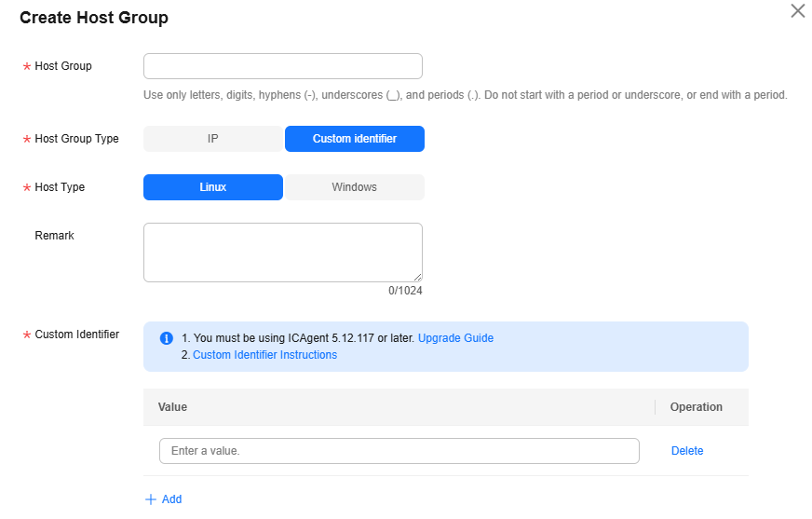Click the blue info icon in notice
812x519 pixels.
click(x=167, y=338)
